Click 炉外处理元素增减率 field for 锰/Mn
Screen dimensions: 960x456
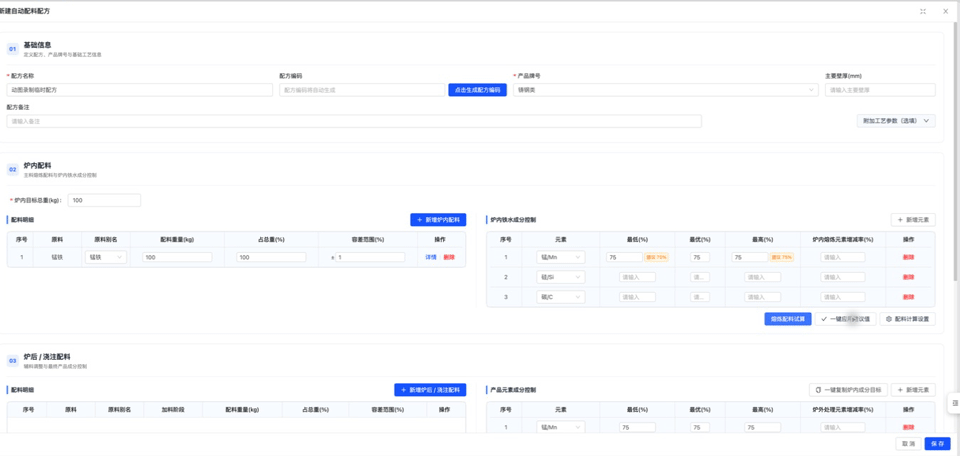(x=843, y=428)
